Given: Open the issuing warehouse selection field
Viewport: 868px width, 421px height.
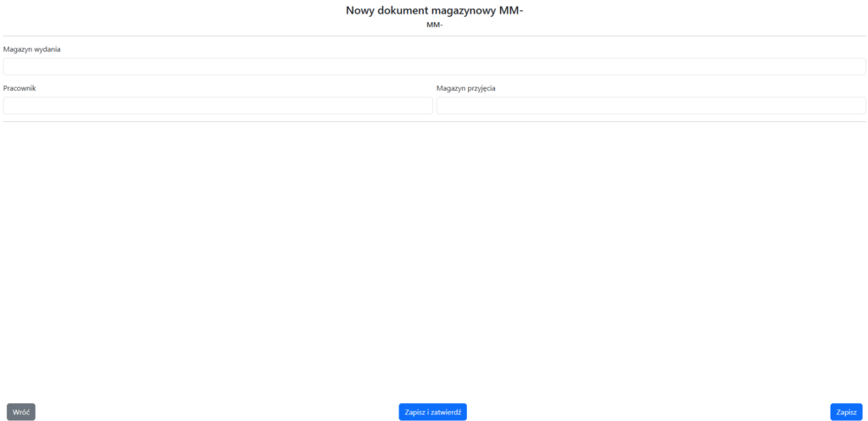Looking at the screenshot, I should pyautogui.click(x=434, y=67).
